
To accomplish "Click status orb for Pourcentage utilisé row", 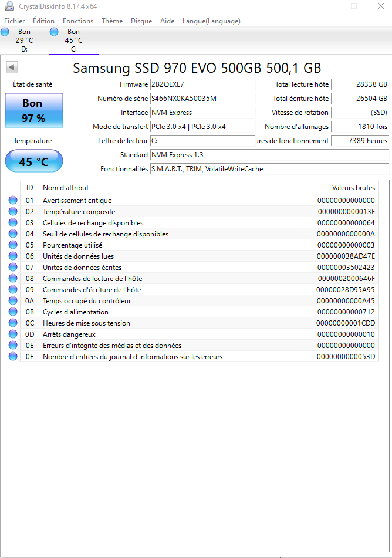I will (13, 245).
